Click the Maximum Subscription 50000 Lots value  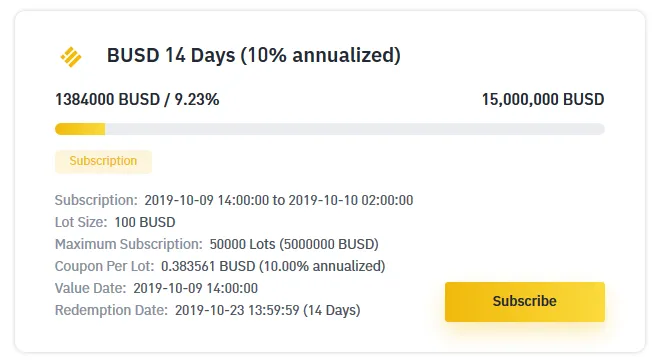(294, 244)
